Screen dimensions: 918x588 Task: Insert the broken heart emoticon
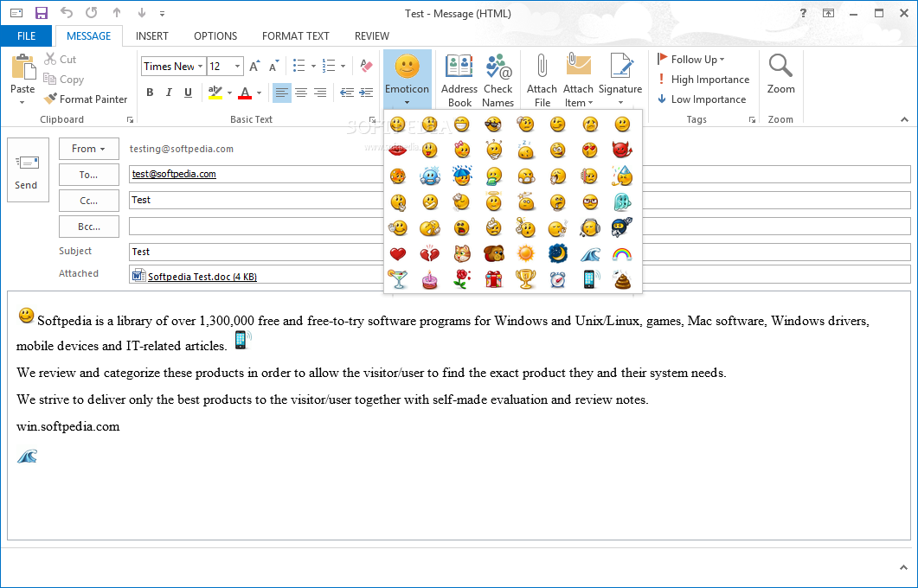[430, 254]
